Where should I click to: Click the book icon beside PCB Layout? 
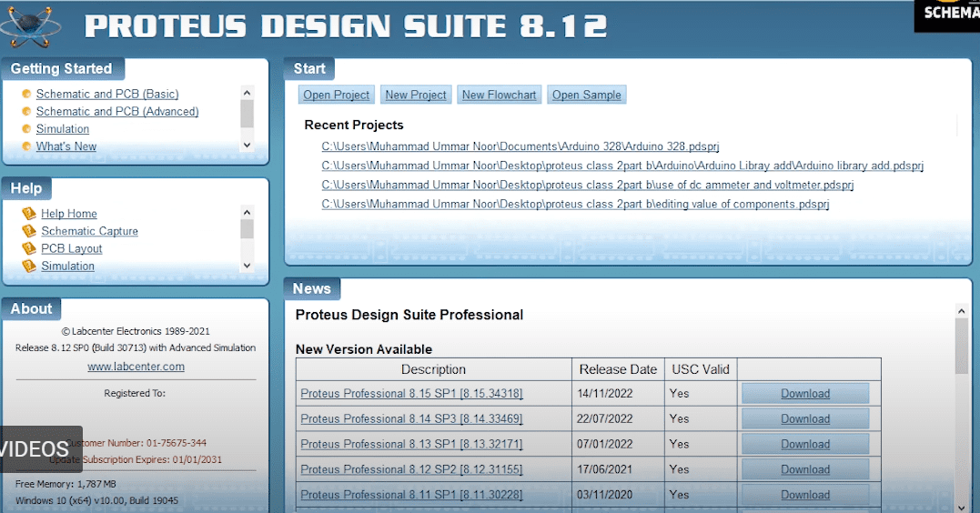click(29, 248)
